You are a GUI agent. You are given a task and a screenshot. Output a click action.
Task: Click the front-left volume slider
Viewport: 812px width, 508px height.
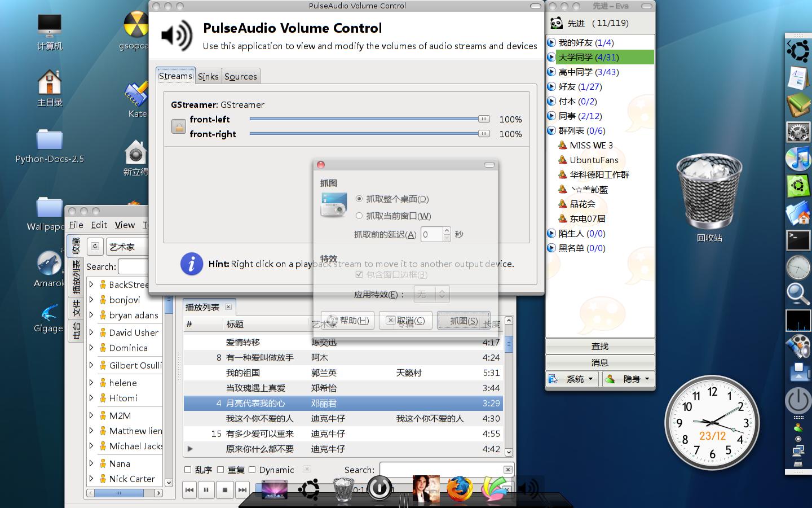pos(369,119)
